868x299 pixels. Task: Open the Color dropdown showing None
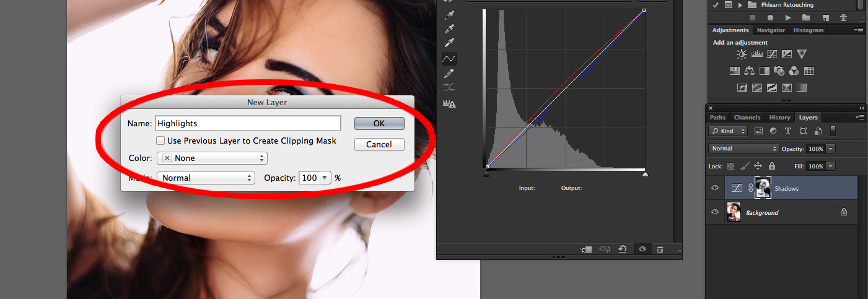pyautogui.click(x=212, y=158)
